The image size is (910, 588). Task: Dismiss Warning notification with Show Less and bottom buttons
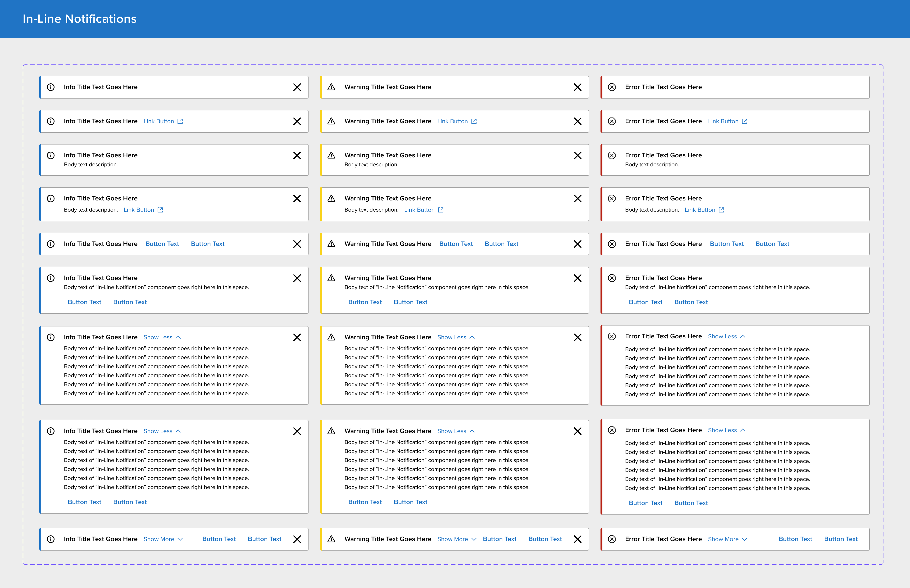(577, 431)
